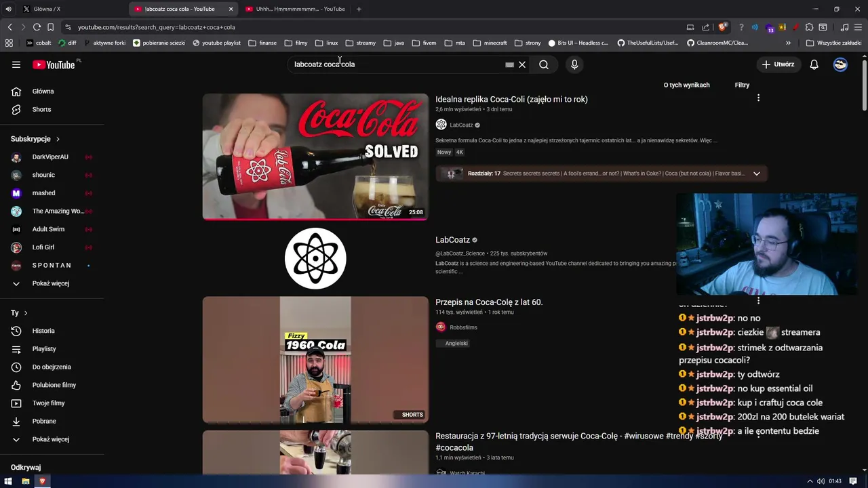Viewport: 868px width, 488px height.
Task: Open Wszystkie zakładki folder
Action: point(833,43)
